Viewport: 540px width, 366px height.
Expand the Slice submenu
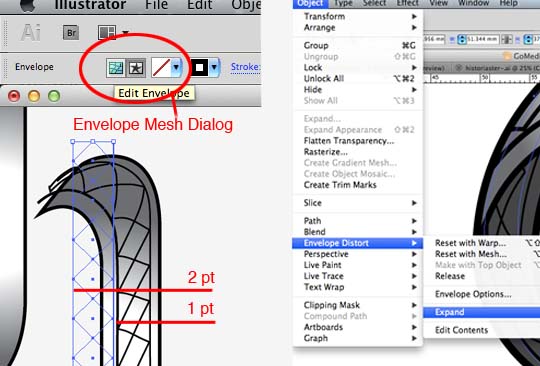358,203
